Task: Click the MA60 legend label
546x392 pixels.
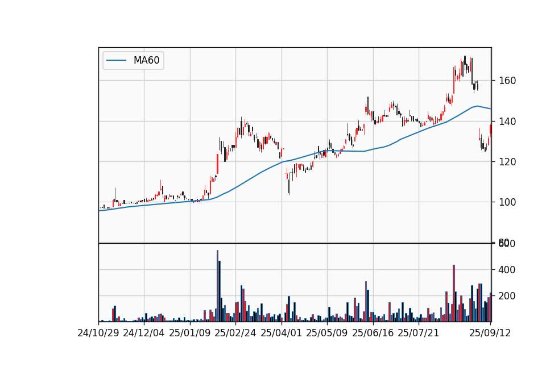Action: click(146, 61)
